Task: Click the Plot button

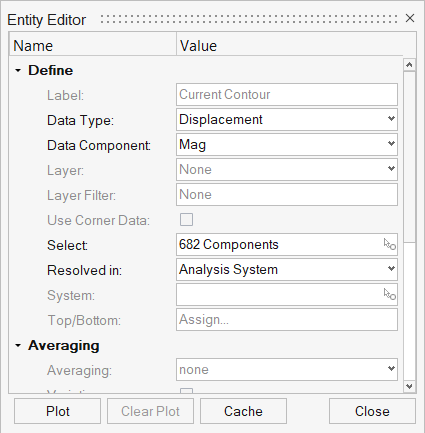Action: tap(57, 411)
